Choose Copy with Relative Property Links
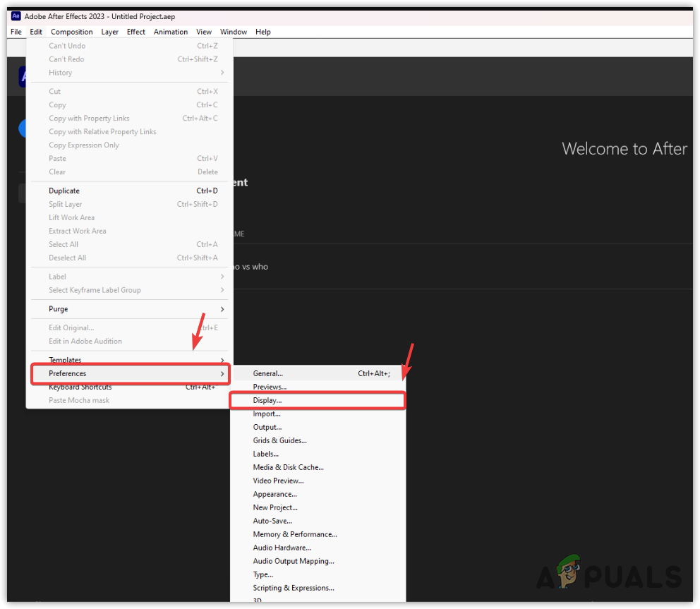The image size is (700, 609). (x=129, y=131)
